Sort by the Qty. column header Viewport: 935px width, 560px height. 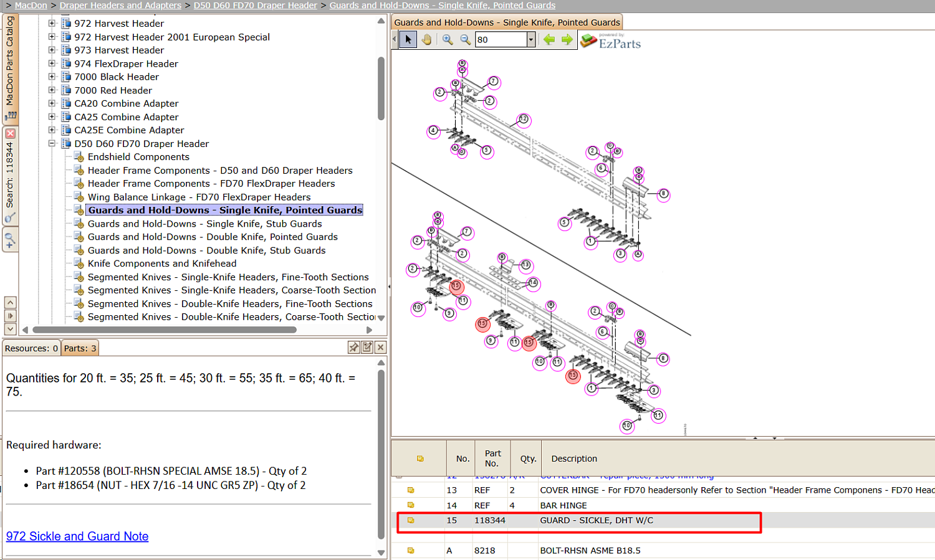pyautogui.click(x=528, y=458)
